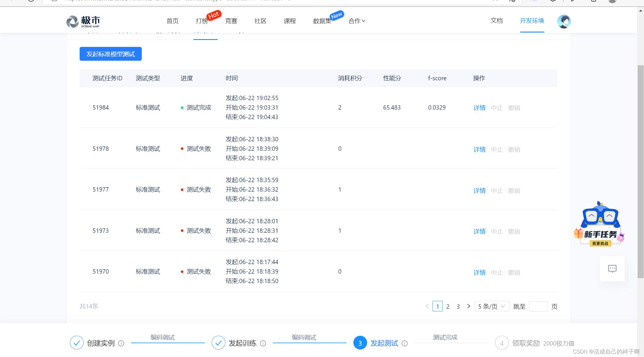
Task: Go to page 2 of results
Action: pos(448,306)
